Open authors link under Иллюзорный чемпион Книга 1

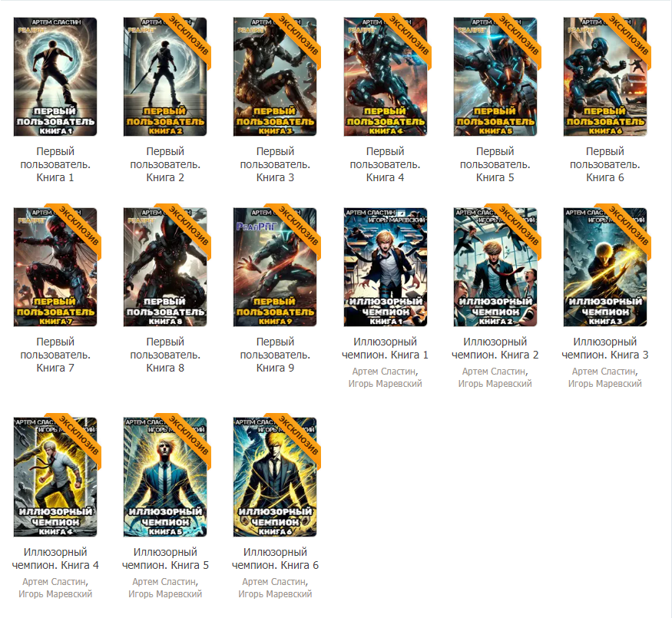coord(386,377)
